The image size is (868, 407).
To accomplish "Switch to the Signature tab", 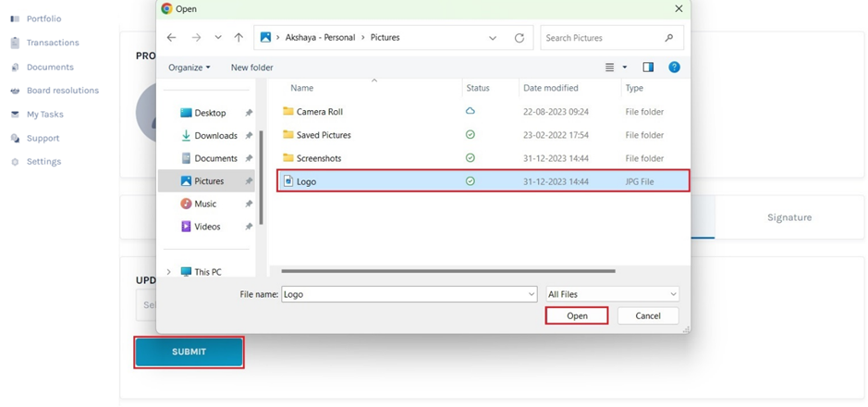I will [x=789, y=217].
